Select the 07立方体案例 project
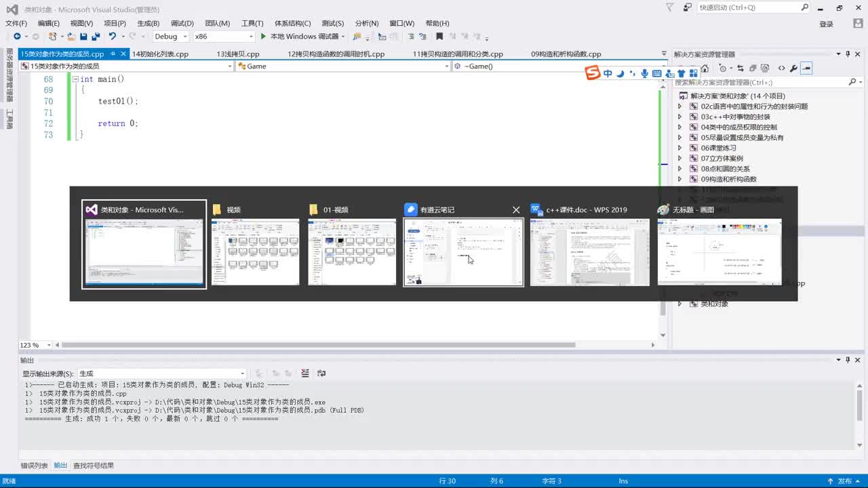Viewport: 868px width, 488px height. point(722,158)
